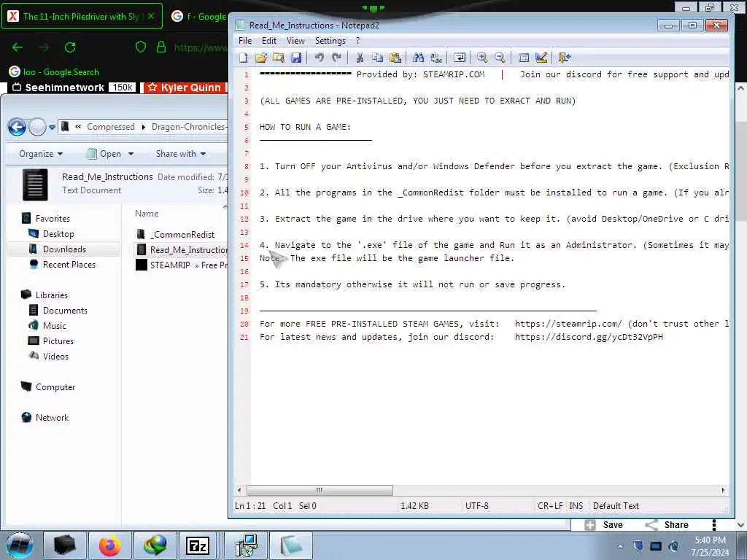
Task: Open the Windows Start menu
Action: coord(20,545)
